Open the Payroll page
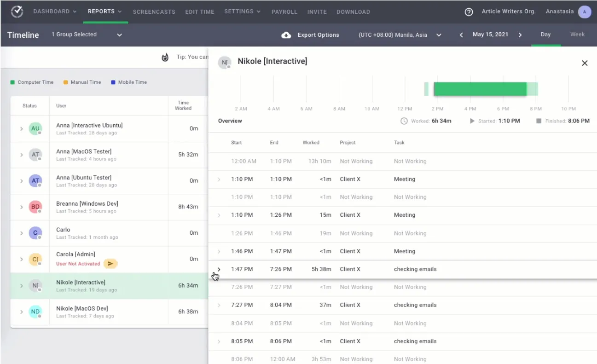Image resolution: width=597 pixels, height=364 pixels. pyautogui.click(x=284, y=12)
